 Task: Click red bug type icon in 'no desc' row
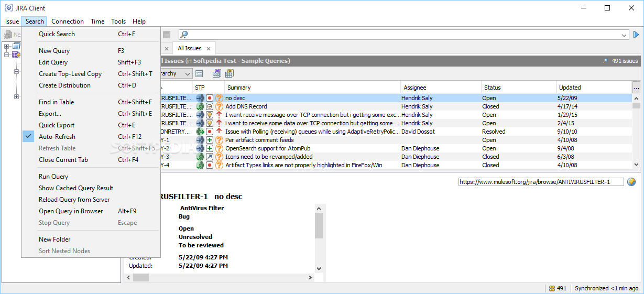(x=210, y=98)
